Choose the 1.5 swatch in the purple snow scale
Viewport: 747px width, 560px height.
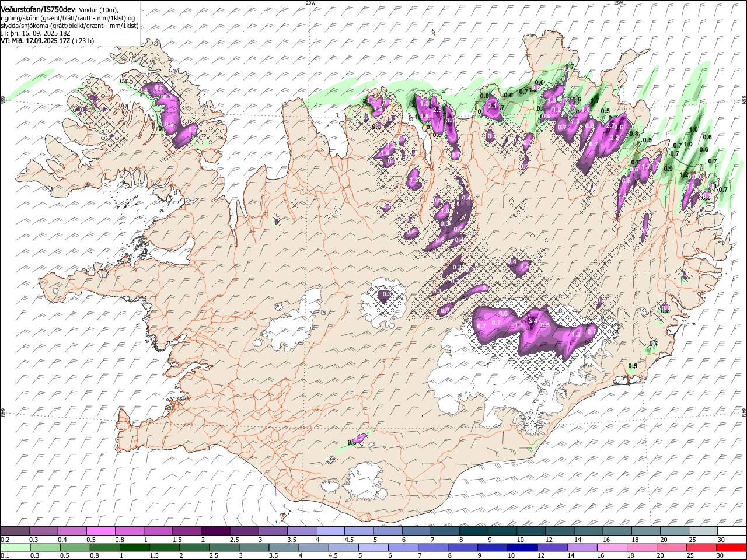tap(187, 531)
